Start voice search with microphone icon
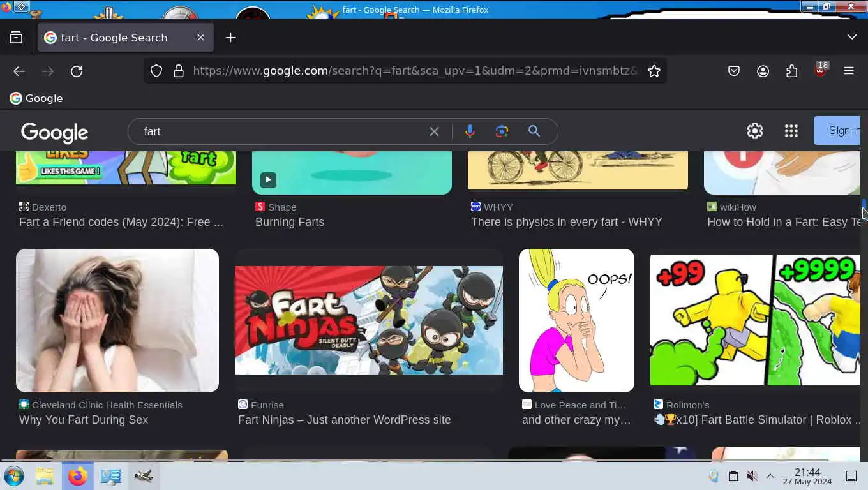This screenshot has width=868, height=490. click(470, 131)
